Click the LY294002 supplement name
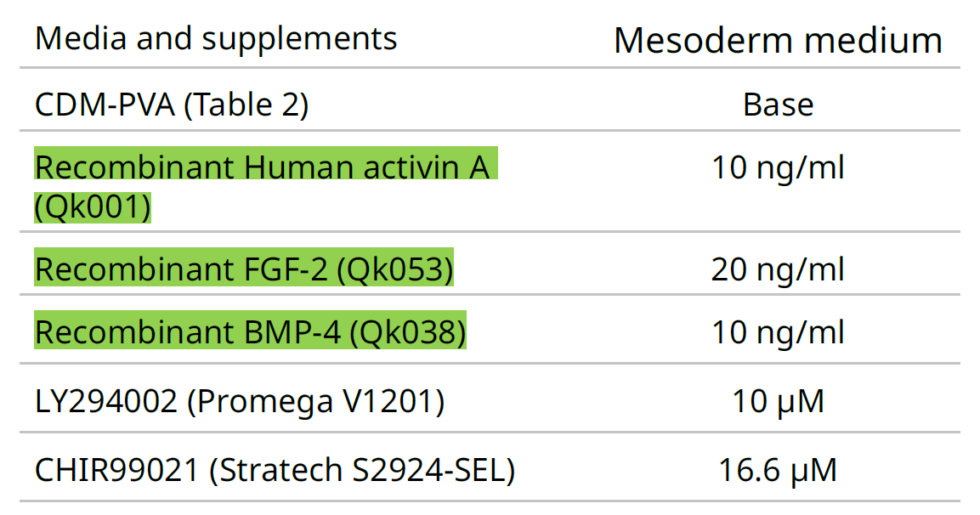 (106, 401)
